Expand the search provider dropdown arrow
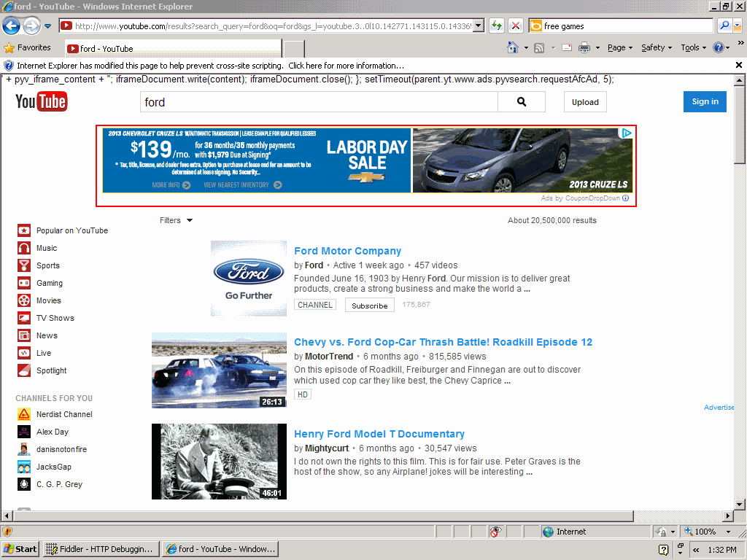Viewport: 747px width, 560px height. (738, 26)
